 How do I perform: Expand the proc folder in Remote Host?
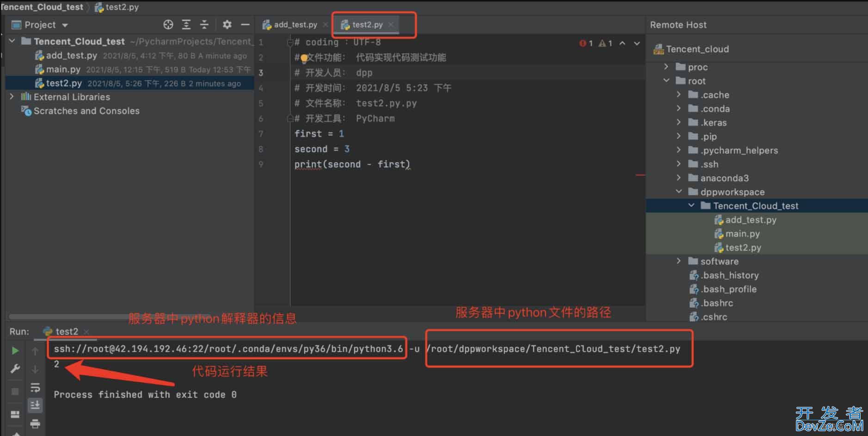666,67
